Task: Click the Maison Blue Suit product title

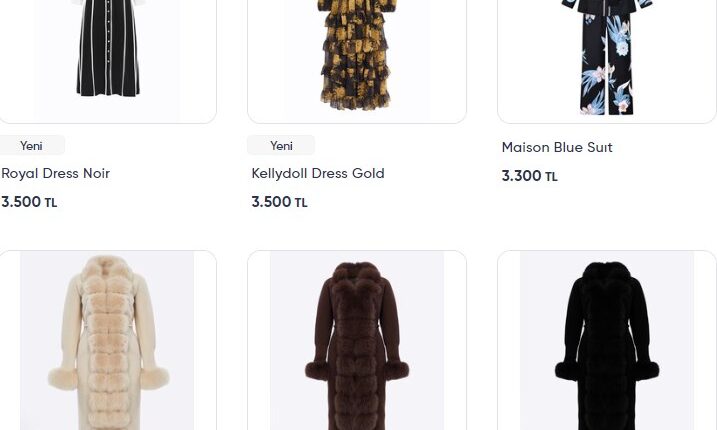Action: (557, 147)
